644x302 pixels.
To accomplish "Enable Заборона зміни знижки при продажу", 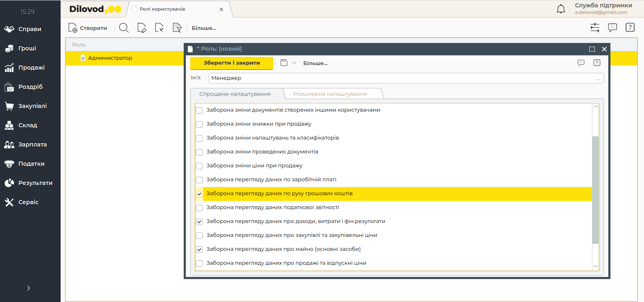I will (199, 124).
